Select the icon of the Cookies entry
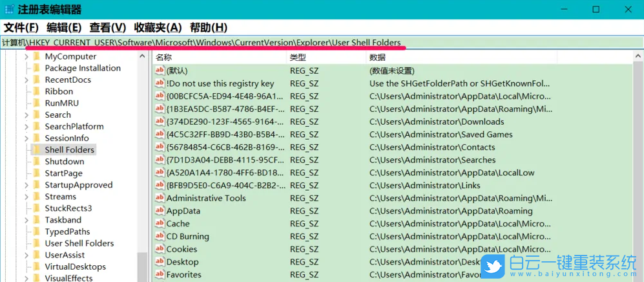 tap(160, 249)
